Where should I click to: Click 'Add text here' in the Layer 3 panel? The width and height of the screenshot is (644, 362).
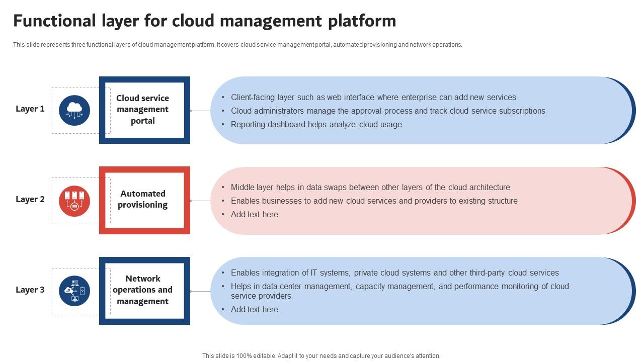pyautogui.click(x=255, y=310)
